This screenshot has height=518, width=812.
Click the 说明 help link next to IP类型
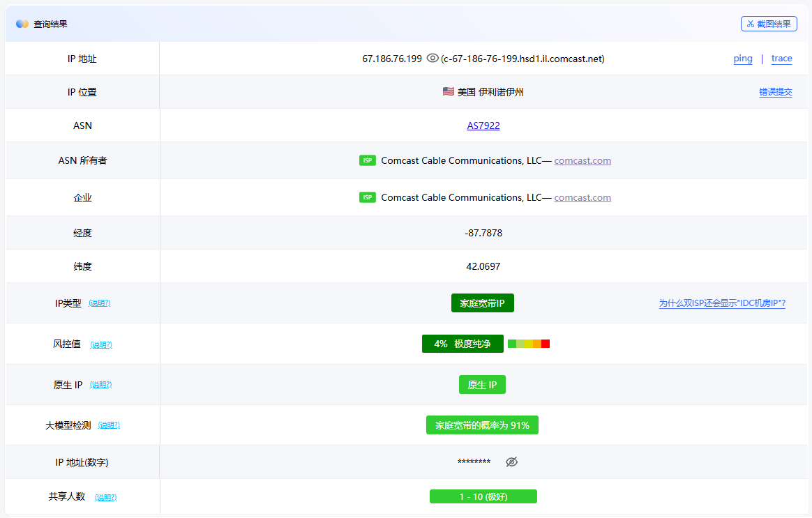tap(100, 303)
